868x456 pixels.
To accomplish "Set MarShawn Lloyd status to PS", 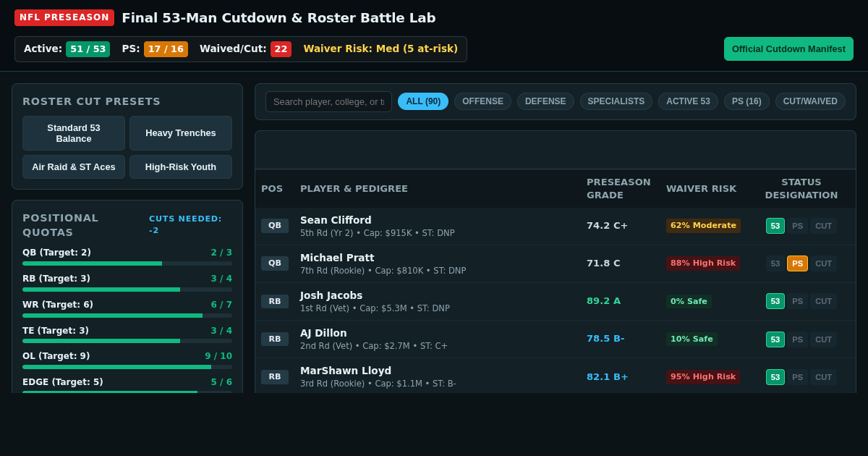I will pyautogui.click(x=797, y=376).
